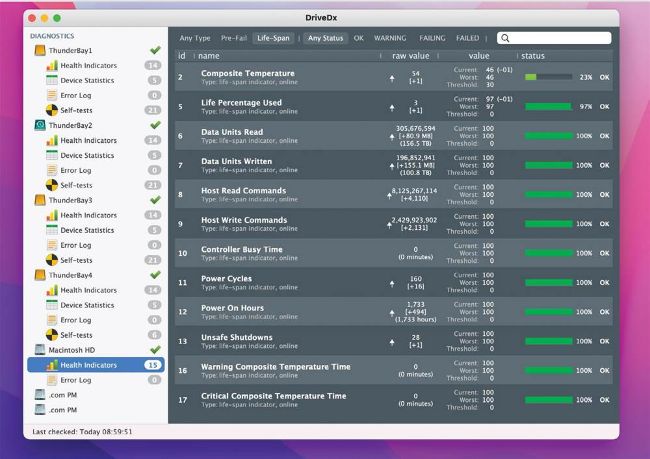
Task: Toggle the Life-Span type filter
Action: click(273, 38)
